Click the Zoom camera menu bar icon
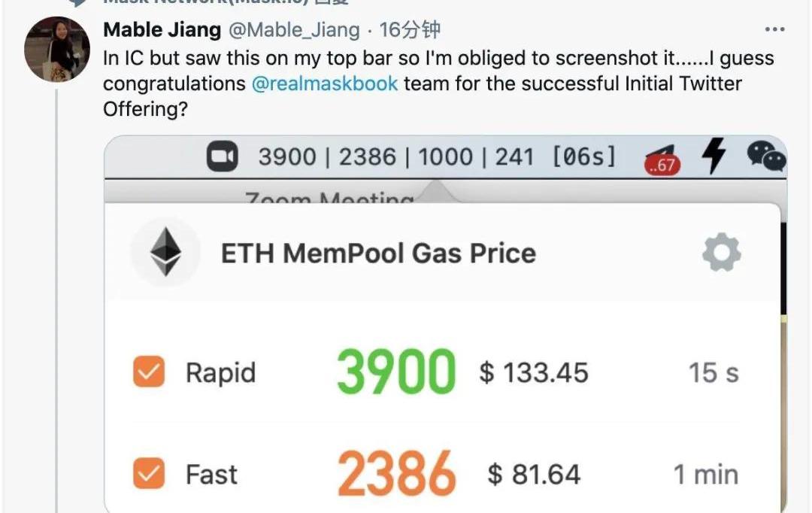 (x=222, y=158)
